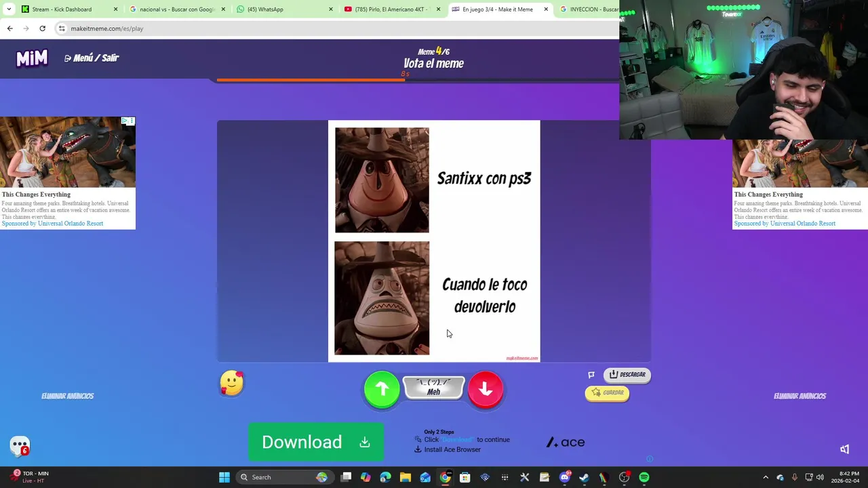868x488 pixels.
Task: Reload the page
Action: pyautogui.click(x=42, y=28)
